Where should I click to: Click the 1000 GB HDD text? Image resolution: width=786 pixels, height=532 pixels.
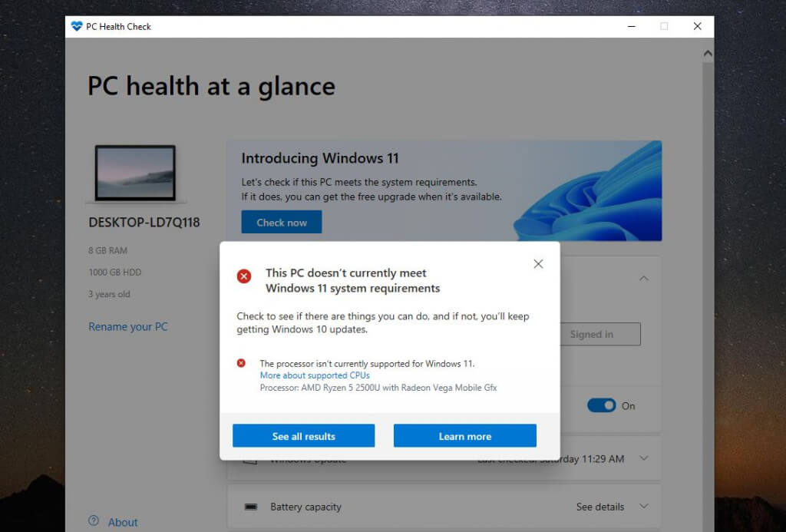115,273
